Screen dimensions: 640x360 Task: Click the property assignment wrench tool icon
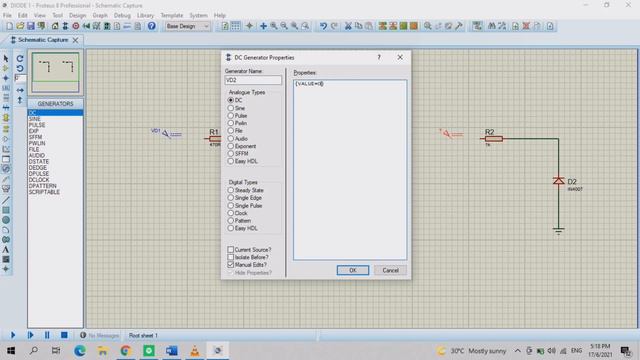pos(459,26)
